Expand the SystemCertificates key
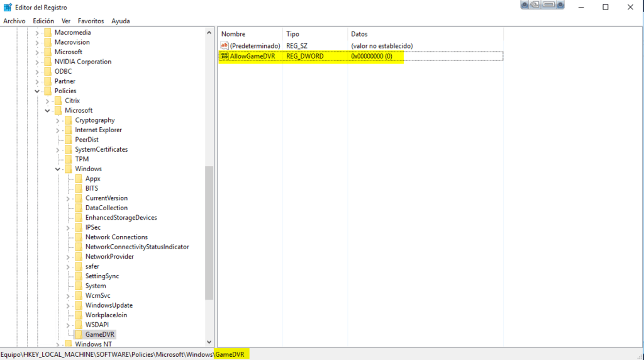This screenshot has height=360, width=644. [57, 150]
